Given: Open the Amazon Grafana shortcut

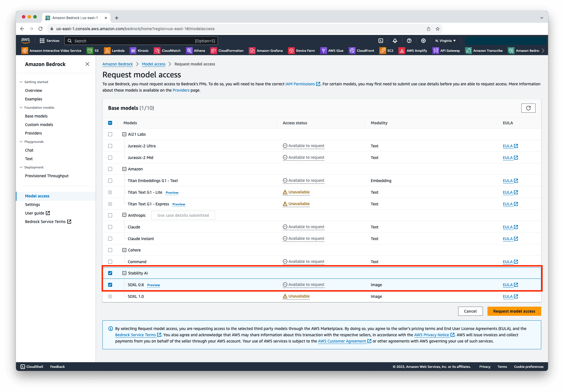Looking at the screenshot, I should pyautogui.click(x=266, y=51).
